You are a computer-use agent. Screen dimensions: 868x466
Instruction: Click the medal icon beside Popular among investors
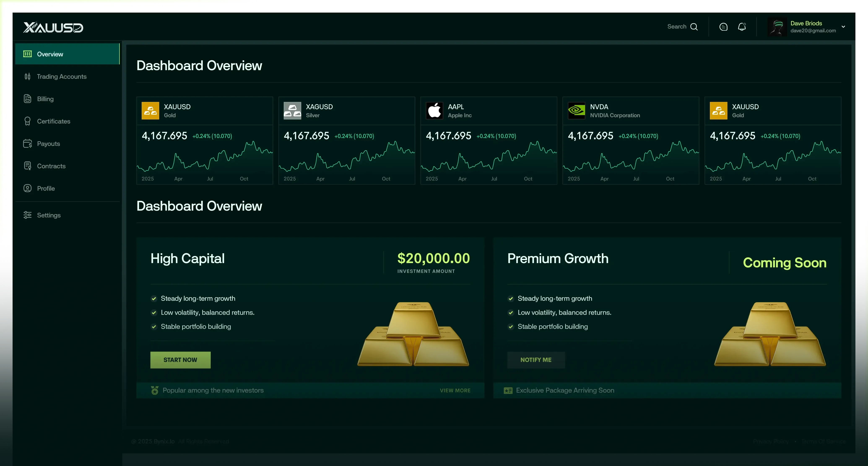[x=155, y=390]
